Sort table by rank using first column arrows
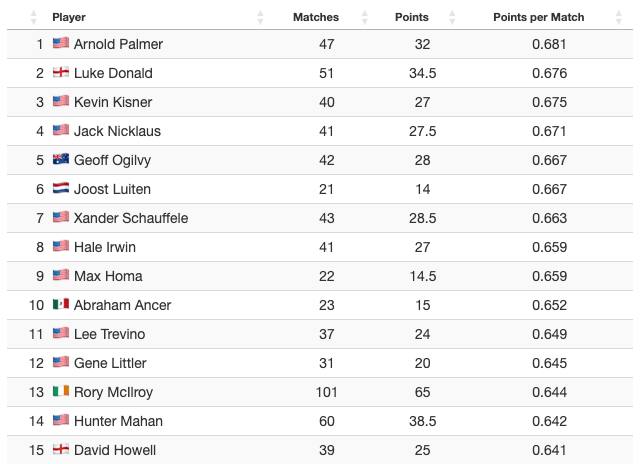The width and height of the screenshot is (644, 464). [x=34, y=17]
